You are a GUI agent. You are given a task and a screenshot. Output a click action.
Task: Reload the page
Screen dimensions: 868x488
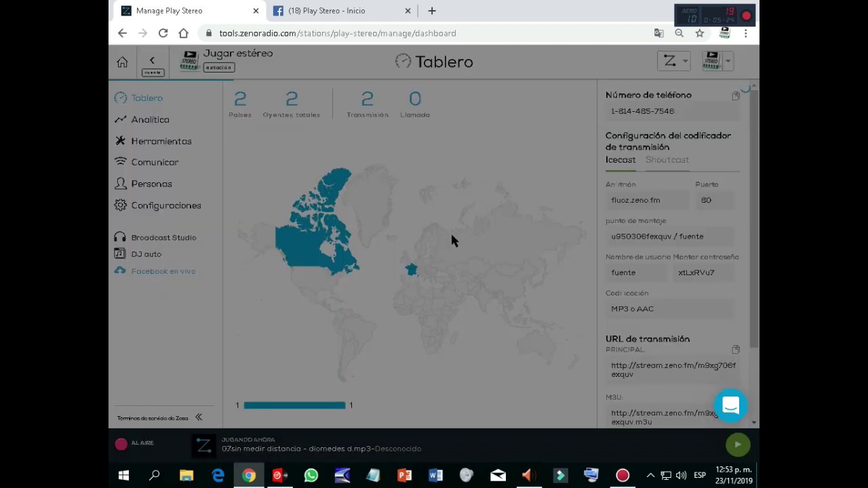click(x=163, y=33)
